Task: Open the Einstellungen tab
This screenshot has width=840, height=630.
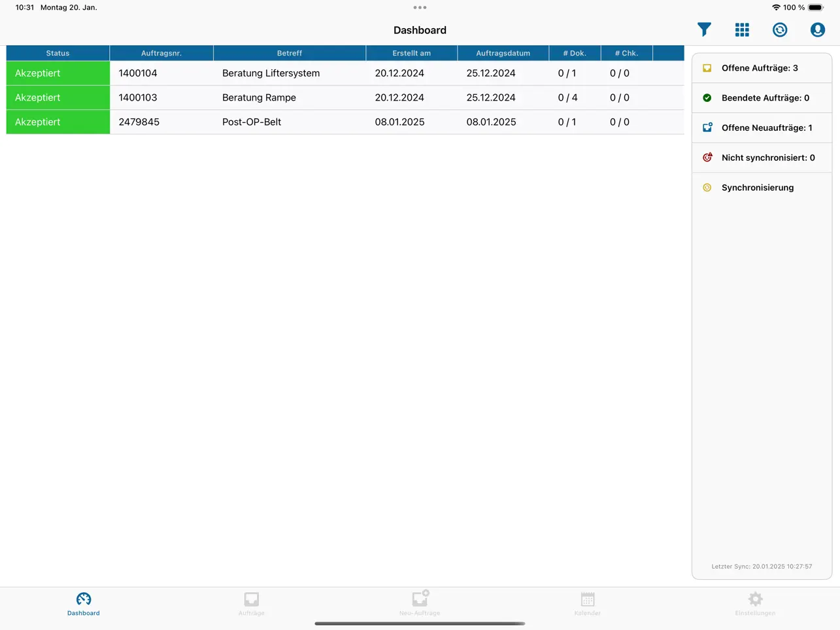Action: pos(756,604)
